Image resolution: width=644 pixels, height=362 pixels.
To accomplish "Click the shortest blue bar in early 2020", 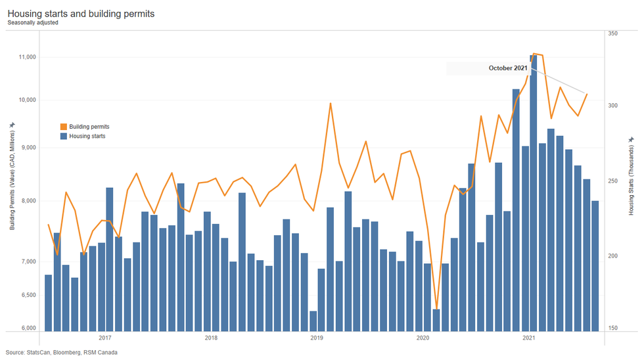I will [436, 319].
